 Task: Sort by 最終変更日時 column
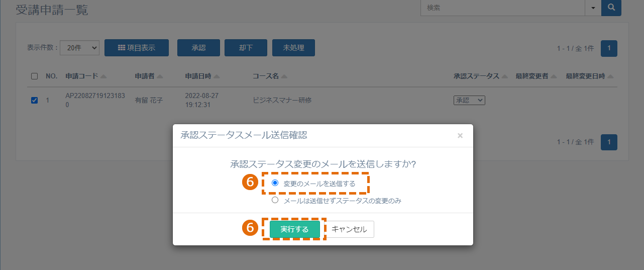590,76
